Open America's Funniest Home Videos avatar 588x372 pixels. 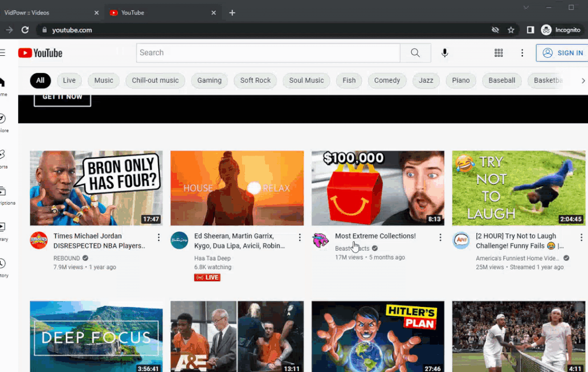461,240
